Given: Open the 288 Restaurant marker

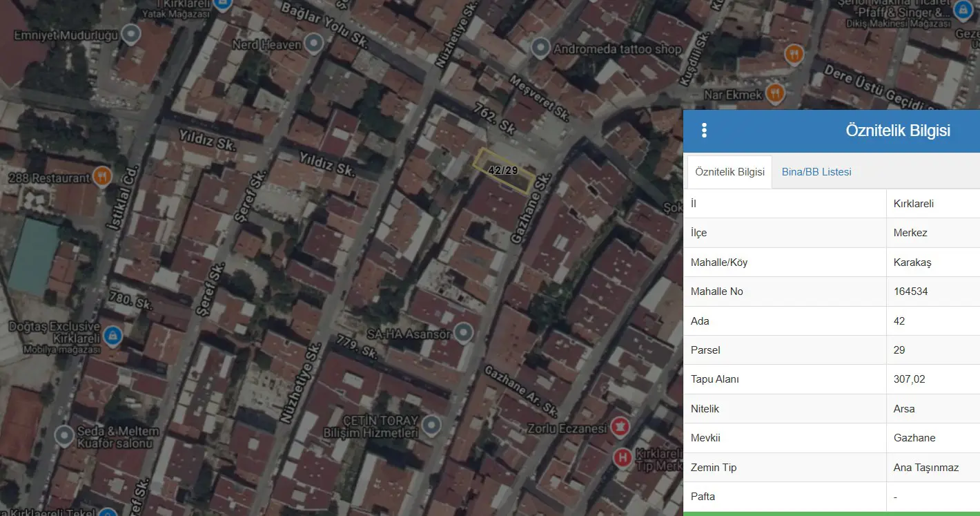Looking at the screenshot, I should [x=102, y=177].
